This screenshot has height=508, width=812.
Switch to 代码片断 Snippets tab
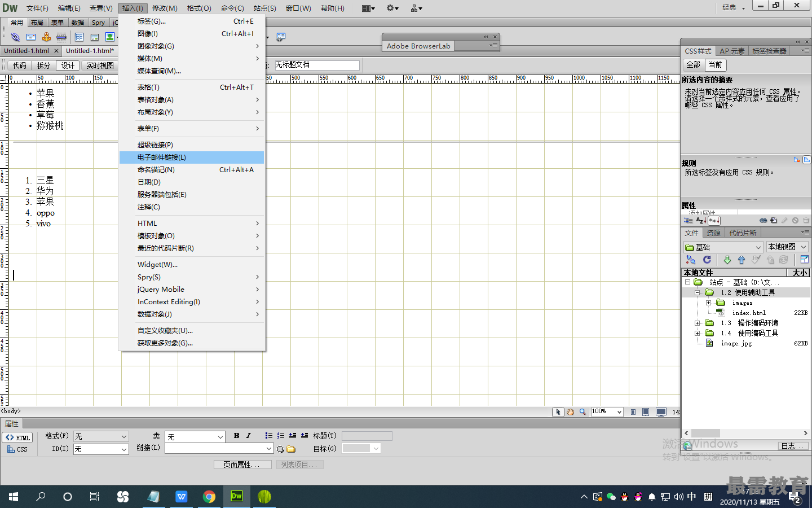coord(743,233)
